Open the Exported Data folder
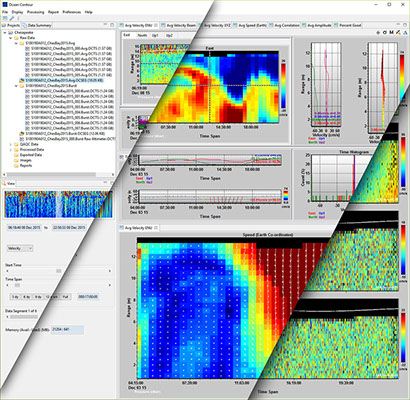 coord(28,155)
